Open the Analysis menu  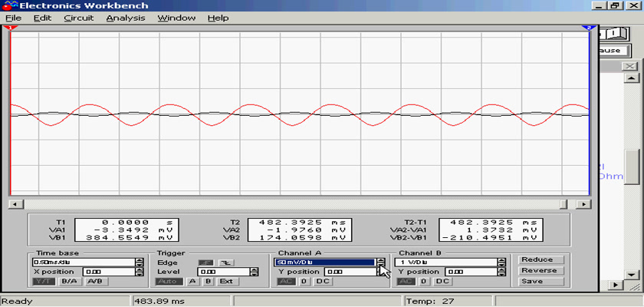coord(126,18)
